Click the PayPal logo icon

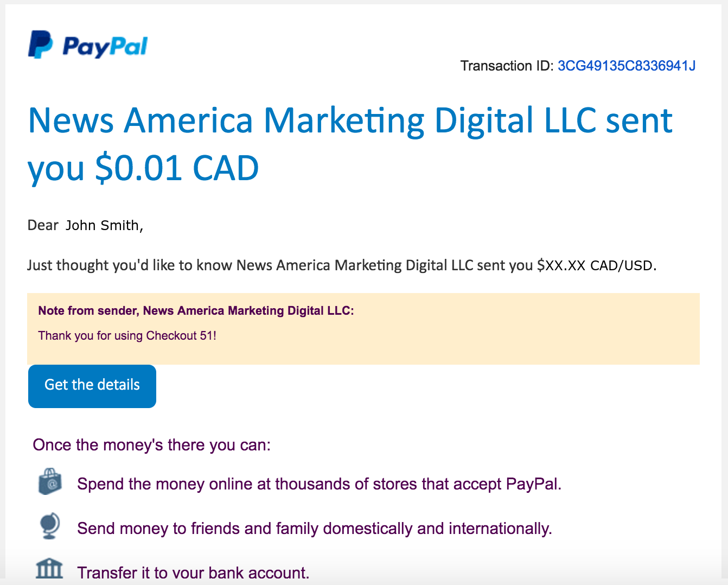pos(40,44)
